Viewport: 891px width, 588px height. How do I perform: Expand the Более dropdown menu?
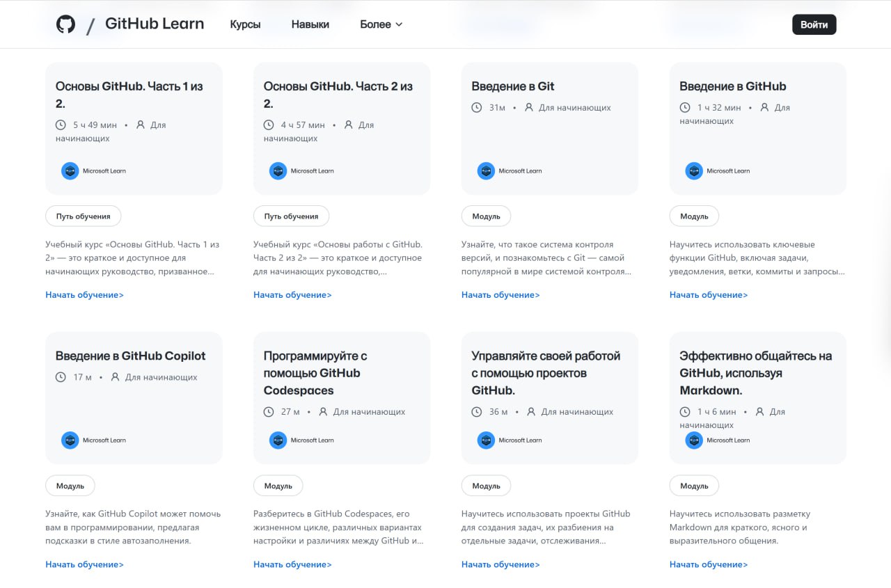pyautogui.click(x=381, y=24)
